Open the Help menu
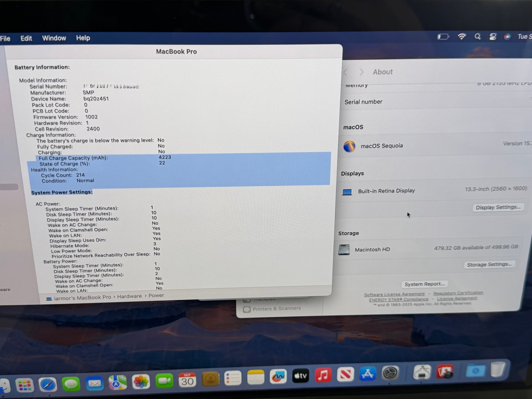The width and height of the screenshot is (532, 399). [83, 38]
